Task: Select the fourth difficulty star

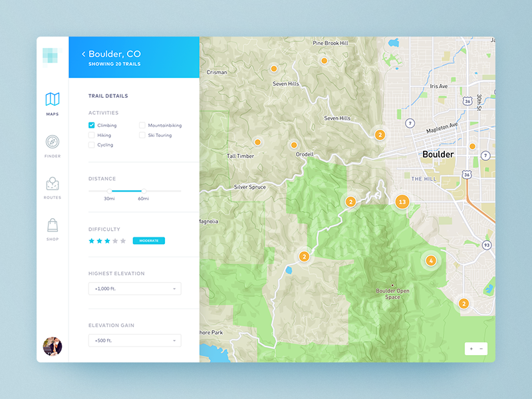Action: coord(115,241)
